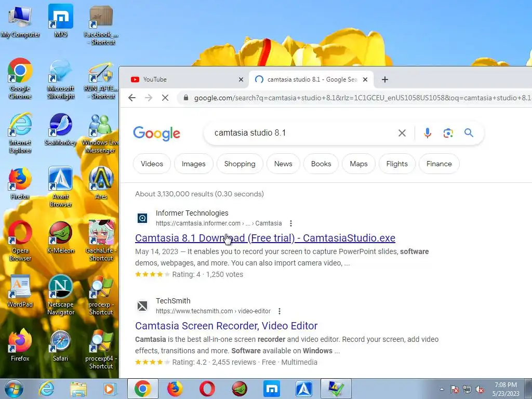Select the Avant Browser desktop icon

pyautogui.click(x=61, y=187)
